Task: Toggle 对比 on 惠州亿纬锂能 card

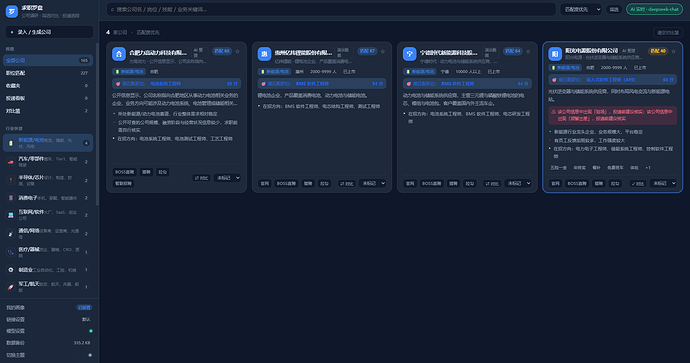Action: coord(346,183)
